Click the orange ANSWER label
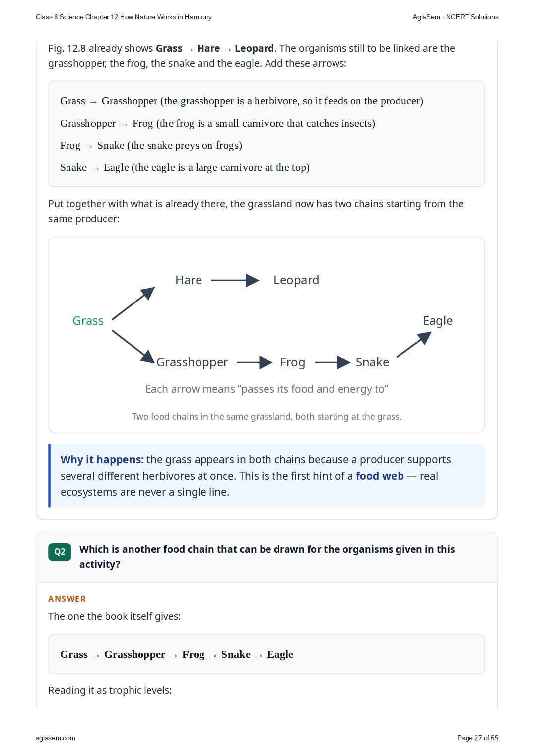534x756 pixels. (67, 599)
